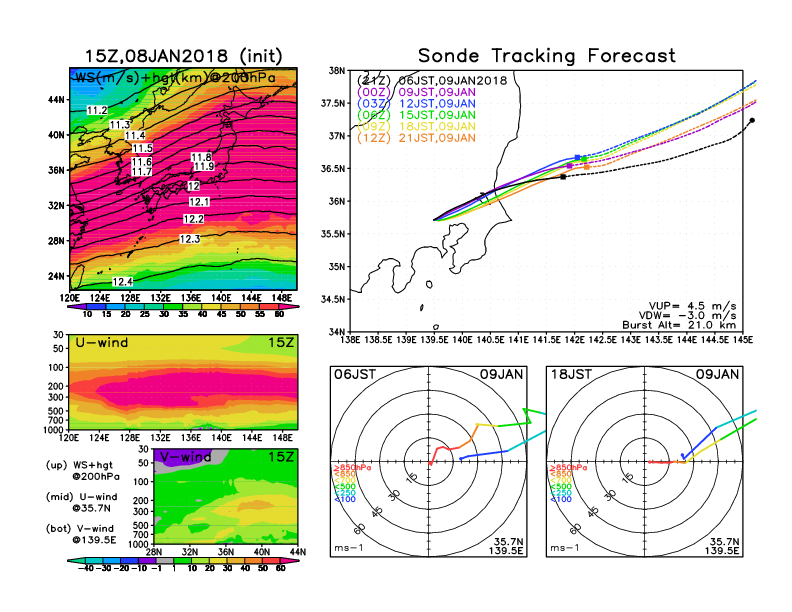Click the purple square burst marker on the track map
This screenshot has width=792, height=612.
[x=570, y=166]
